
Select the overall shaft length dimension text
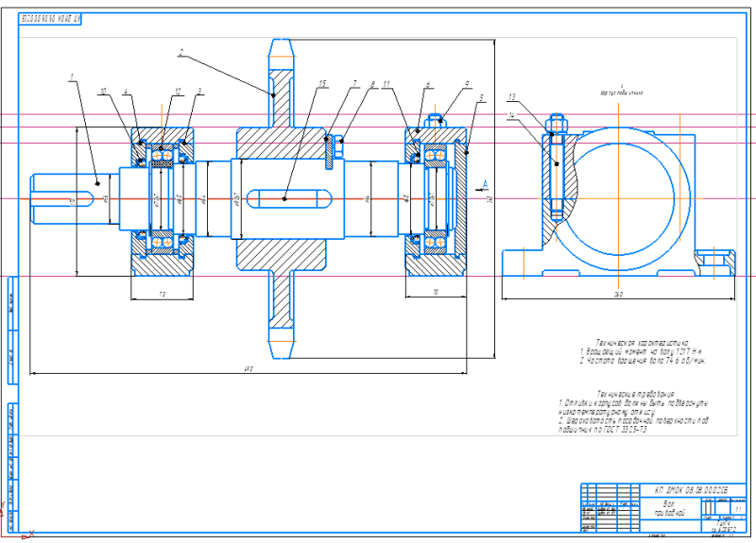[x=249, y=368]
